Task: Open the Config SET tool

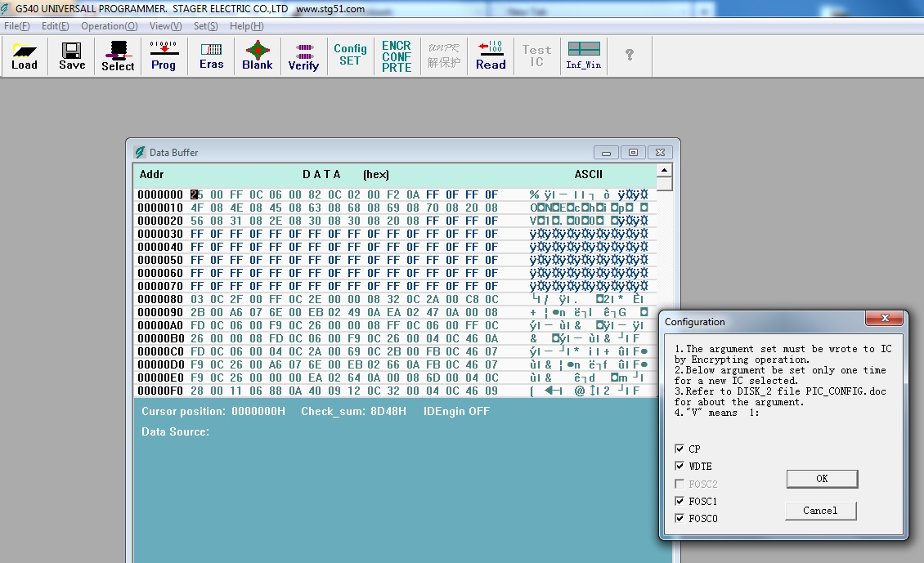Action: coord(350,55)
